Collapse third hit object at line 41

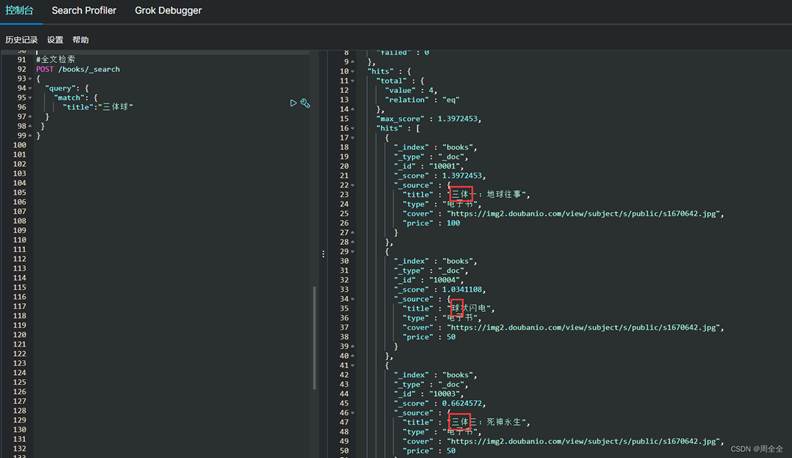click(353, 365)
